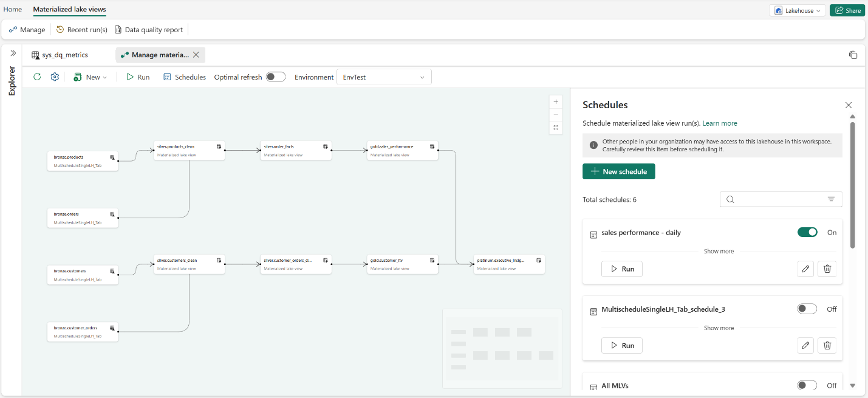This screenshot has height=398, width=868.
Task: Delete MultischeduleSingleLH_Tab_schedule_3 with the trash icon
Action: point(827,345)
